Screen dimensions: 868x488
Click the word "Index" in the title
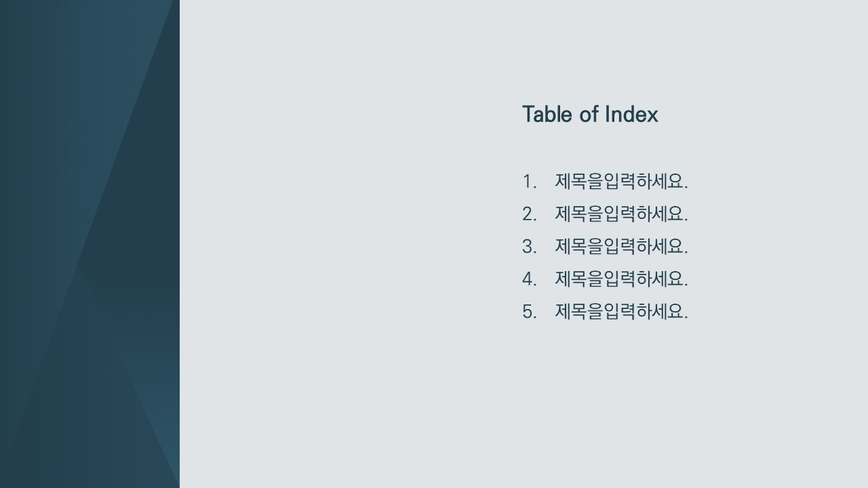click(x=631, y=114)
